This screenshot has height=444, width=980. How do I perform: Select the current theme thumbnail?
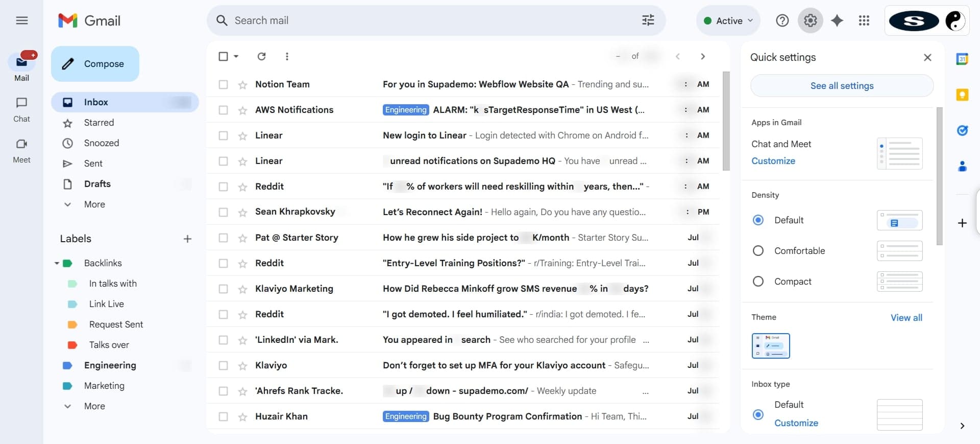pyautogui.click(x=770, y=346)
